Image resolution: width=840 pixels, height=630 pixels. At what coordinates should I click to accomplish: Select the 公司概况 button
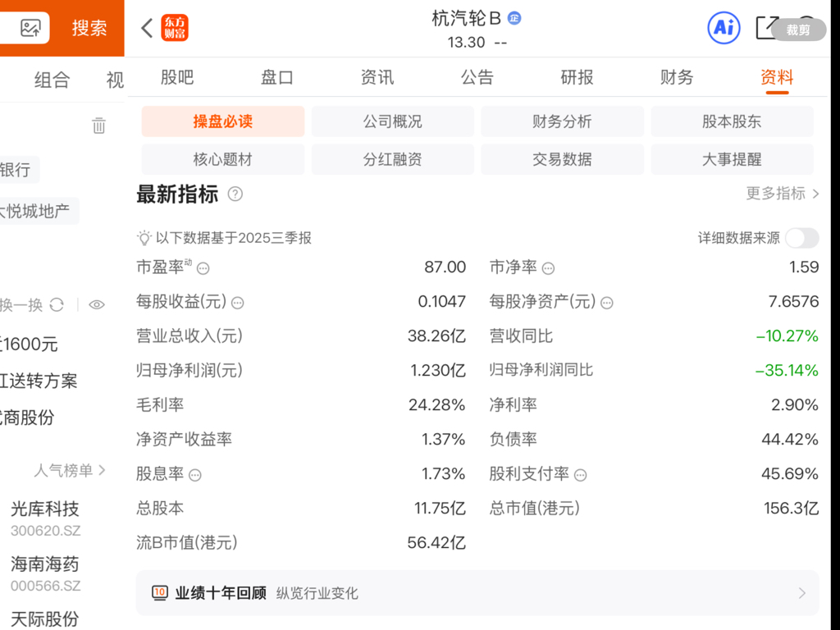click(392, 121)
